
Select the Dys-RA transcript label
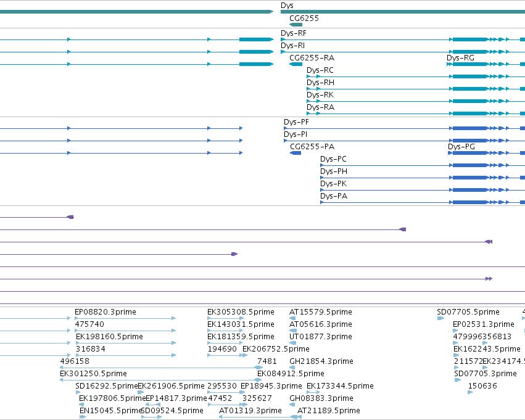(x=320, y=107)
